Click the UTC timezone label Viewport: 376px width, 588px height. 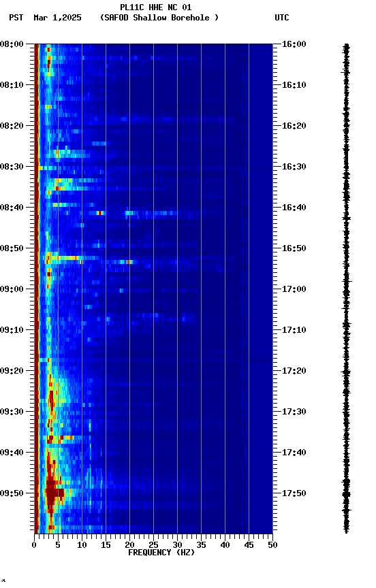coord(282,18)
